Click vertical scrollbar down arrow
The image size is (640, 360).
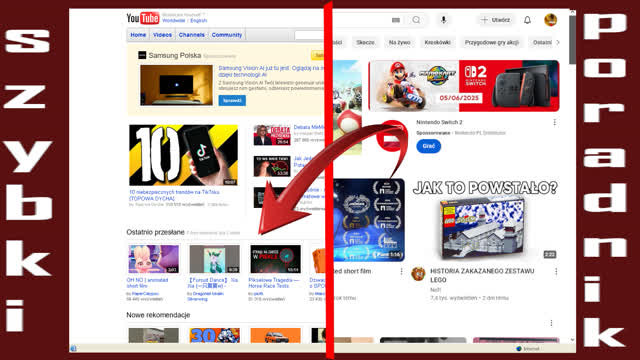(x=572, y=340)
